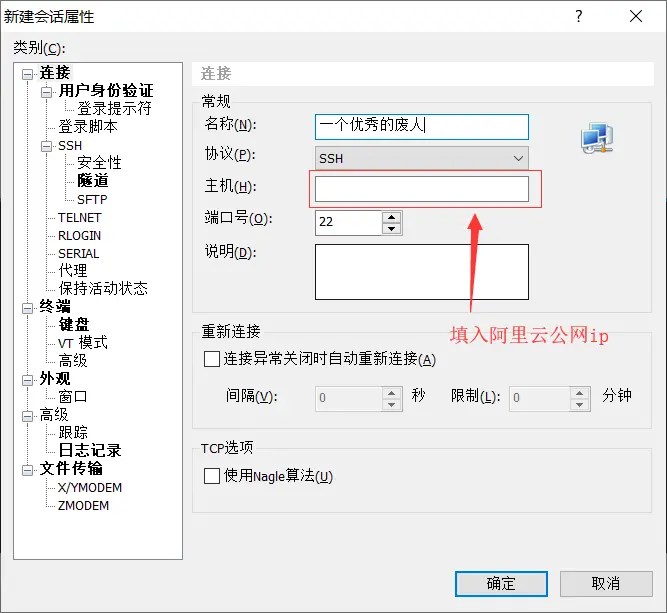Decrease 限制 minutes with down arrow
The height and width of the screenshot is (613, 667).
click(x=579, y=405)
